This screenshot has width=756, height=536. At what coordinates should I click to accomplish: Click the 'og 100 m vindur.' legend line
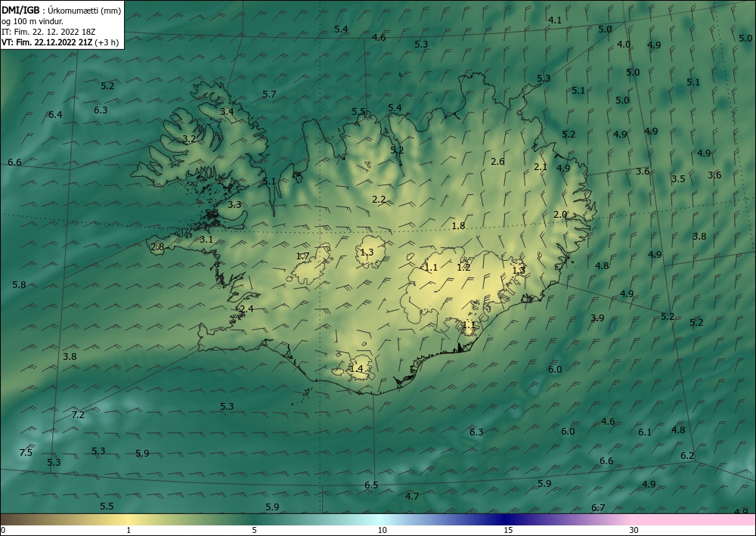pos(33,21)
